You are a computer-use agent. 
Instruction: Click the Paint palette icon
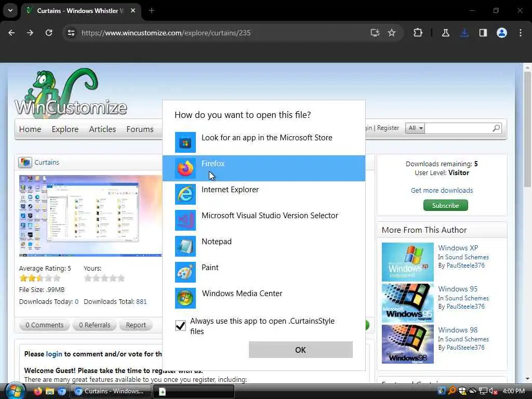click(x=185, y=272)
